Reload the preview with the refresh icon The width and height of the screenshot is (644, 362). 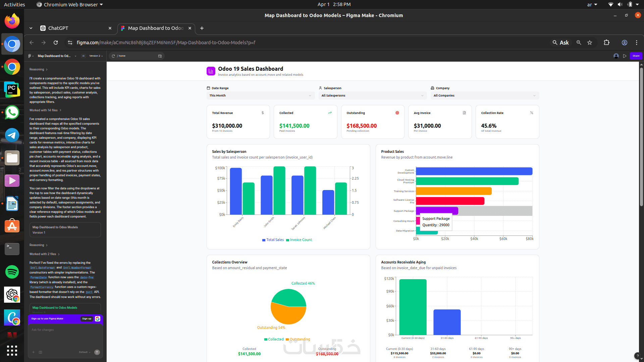[x=113, y=56]
